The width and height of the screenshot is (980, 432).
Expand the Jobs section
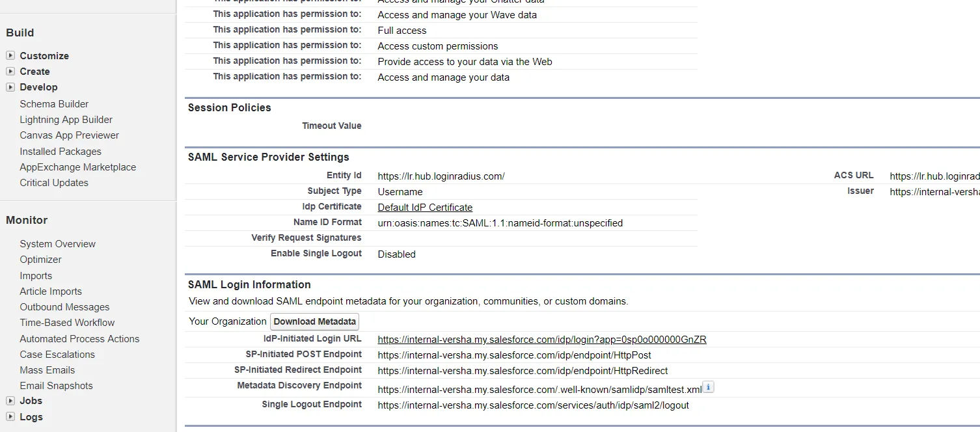click(11, 401)
